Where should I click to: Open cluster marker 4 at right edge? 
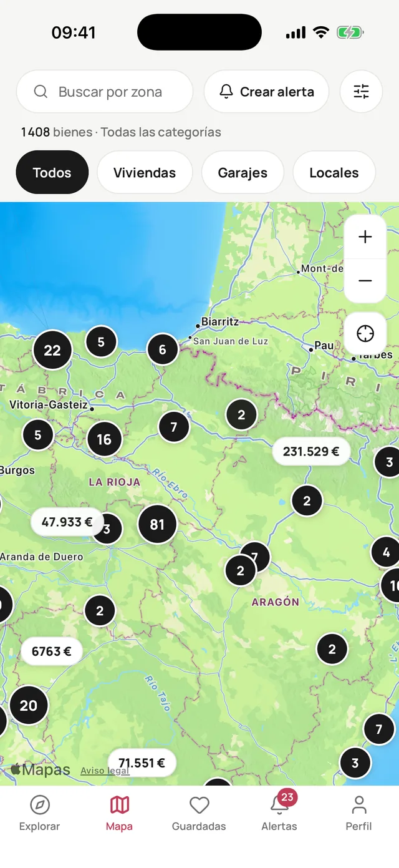pos(386,552)
